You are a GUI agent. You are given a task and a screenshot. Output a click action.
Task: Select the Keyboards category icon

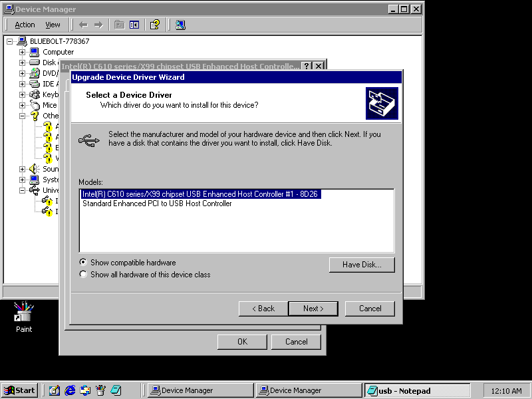point(35,94)
